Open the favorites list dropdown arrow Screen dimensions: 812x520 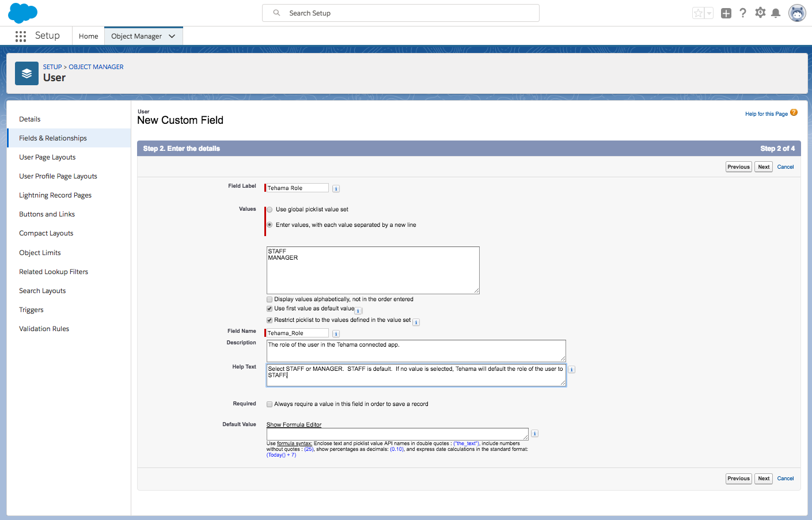click(709, 13)
